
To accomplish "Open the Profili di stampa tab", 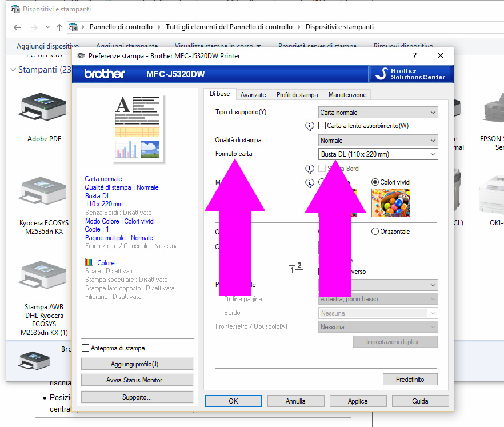I will point(297,95).
